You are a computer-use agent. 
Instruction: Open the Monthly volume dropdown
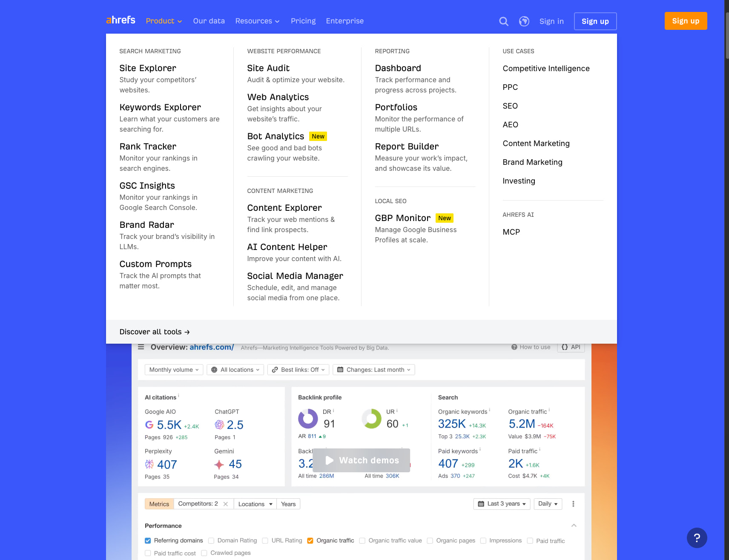coord(174,370)
